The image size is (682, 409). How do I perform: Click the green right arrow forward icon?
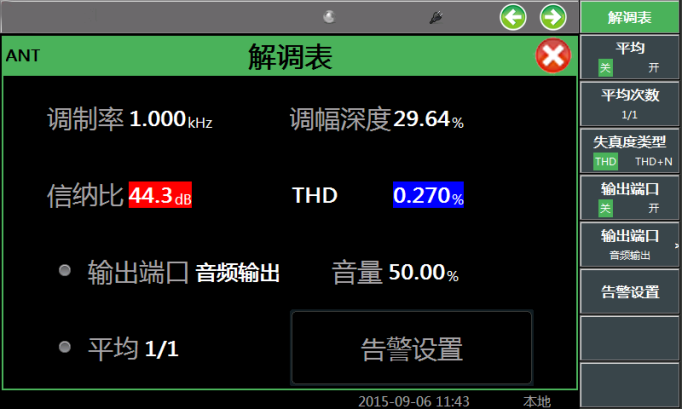[x=552, y=17]
